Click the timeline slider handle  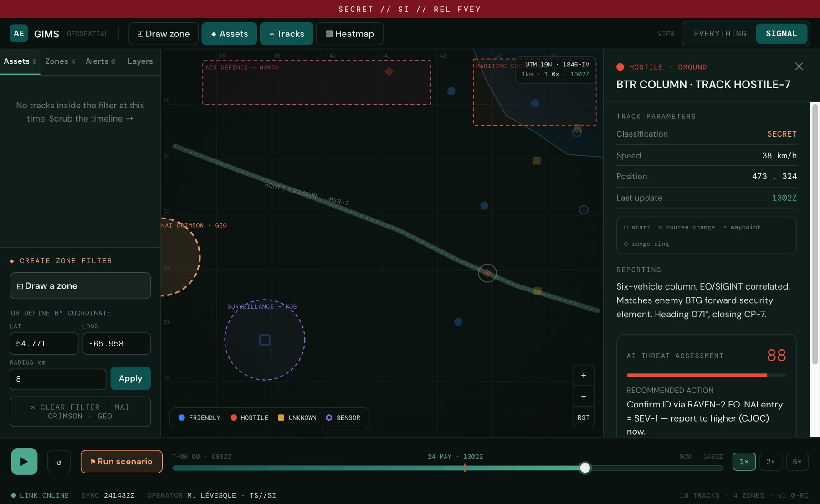(585, 468)
